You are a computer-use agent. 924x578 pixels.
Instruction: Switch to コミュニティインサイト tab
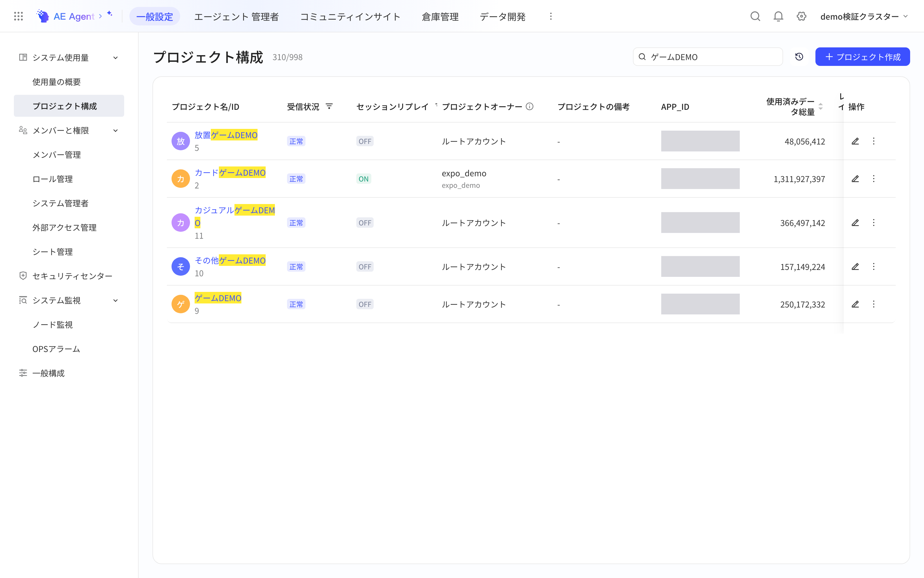(x=350, y=16)
